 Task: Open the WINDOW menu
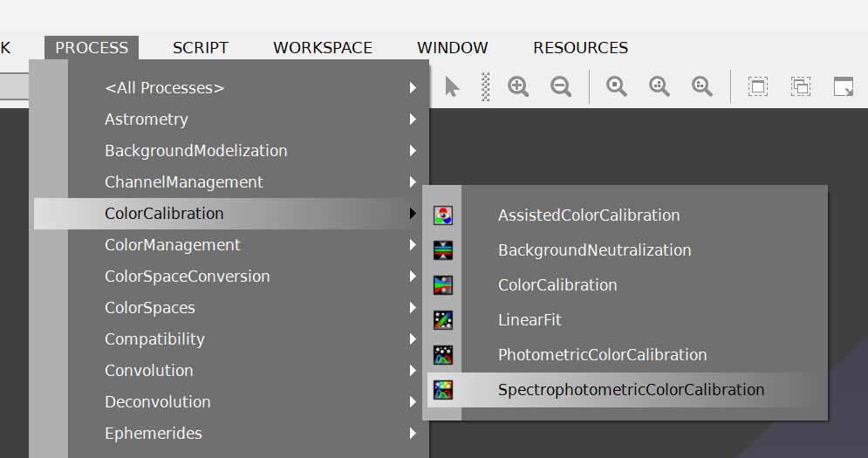point(453,48)
